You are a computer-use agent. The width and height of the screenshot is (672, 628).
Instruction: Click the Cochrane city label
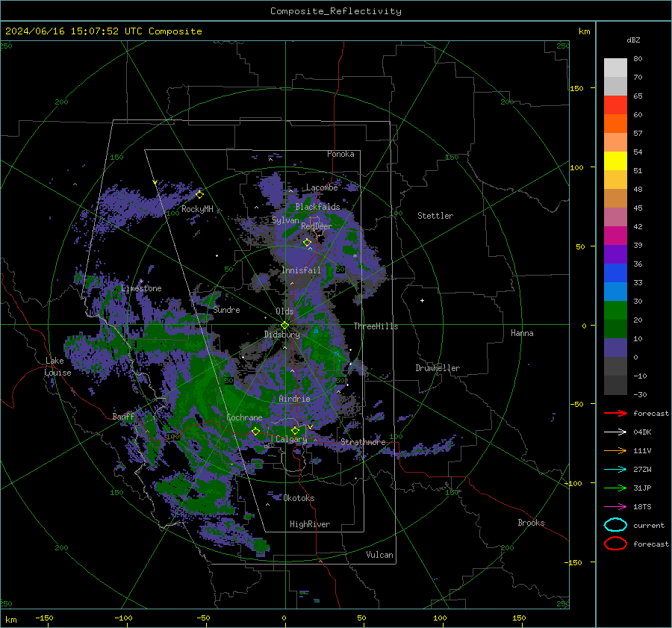(x=244, y=417)
